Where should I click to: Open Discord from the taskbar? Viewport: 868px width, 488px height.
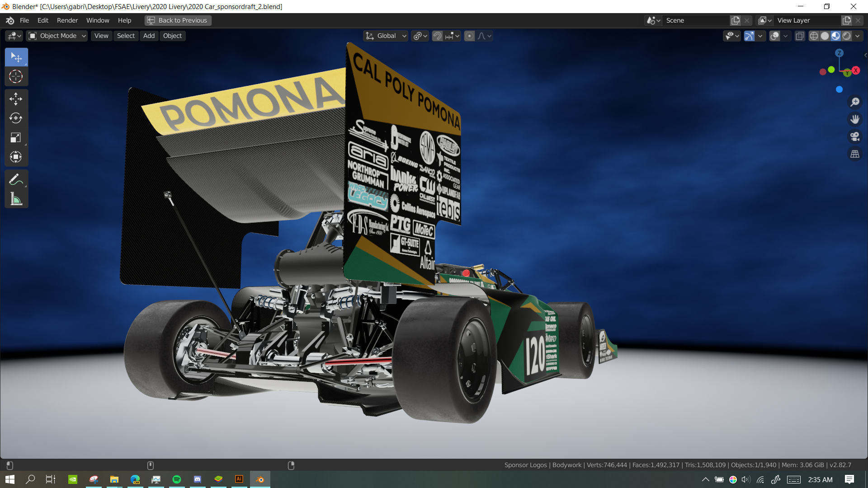point(198,479)
